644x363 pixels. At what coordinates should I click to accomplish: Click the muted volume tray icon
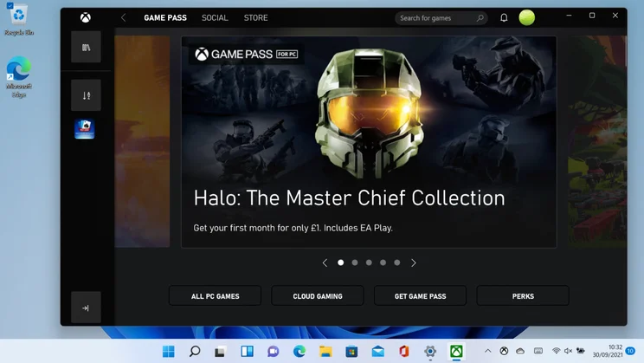point(569,351)
